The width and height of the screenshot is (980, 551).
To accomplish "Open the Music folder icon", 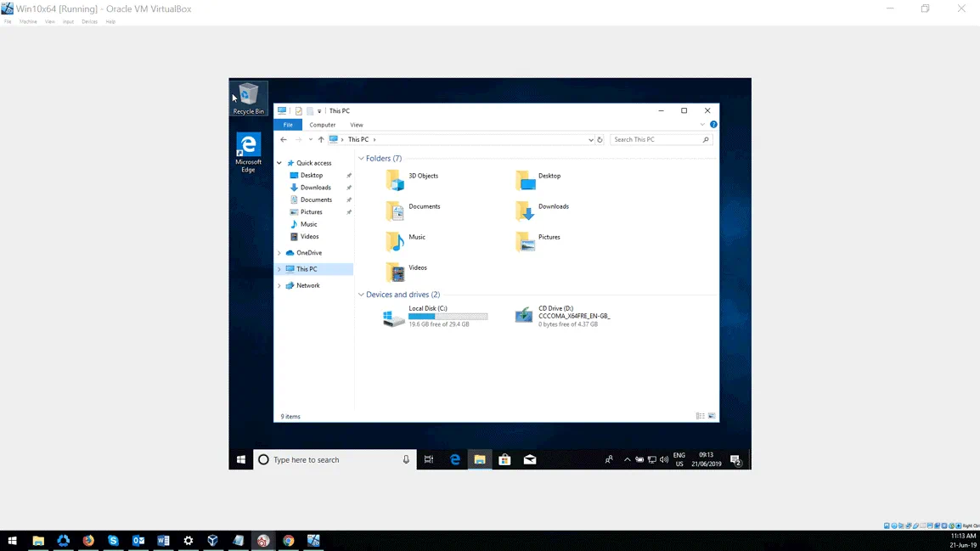I will pos(396,240).
